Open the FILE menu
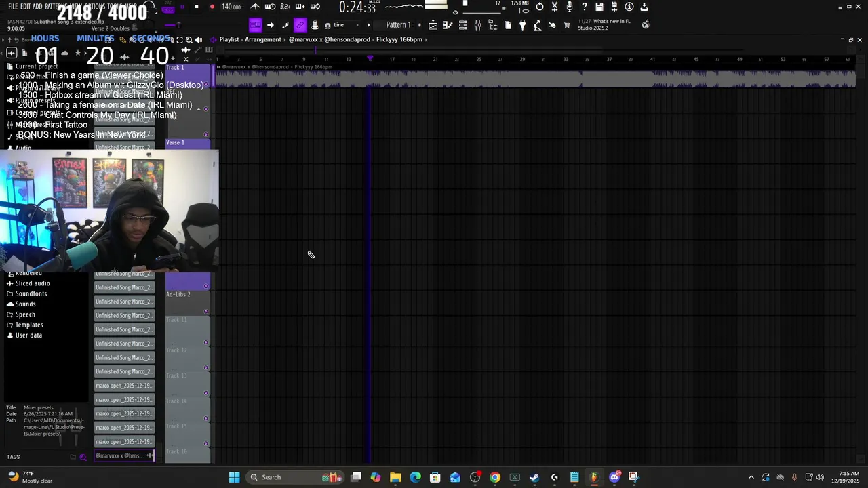 coord(13,6)
